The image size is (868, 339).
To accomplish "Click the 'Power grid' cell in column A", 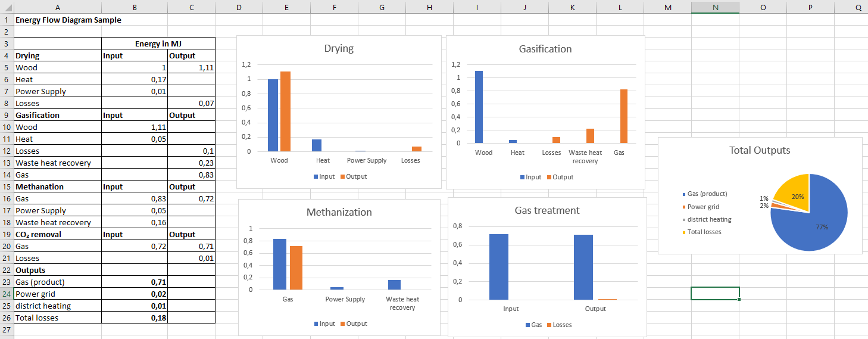I will (58, 294).
